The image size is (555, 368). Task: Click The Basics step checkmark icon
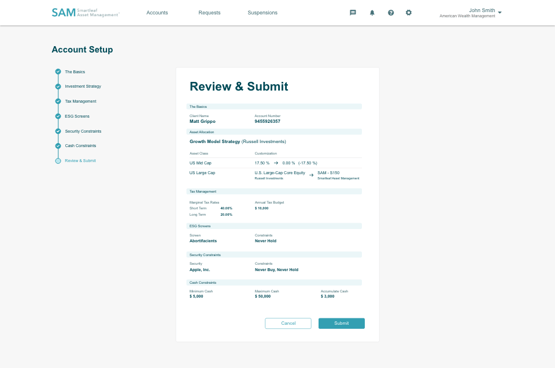coord(58,71)
